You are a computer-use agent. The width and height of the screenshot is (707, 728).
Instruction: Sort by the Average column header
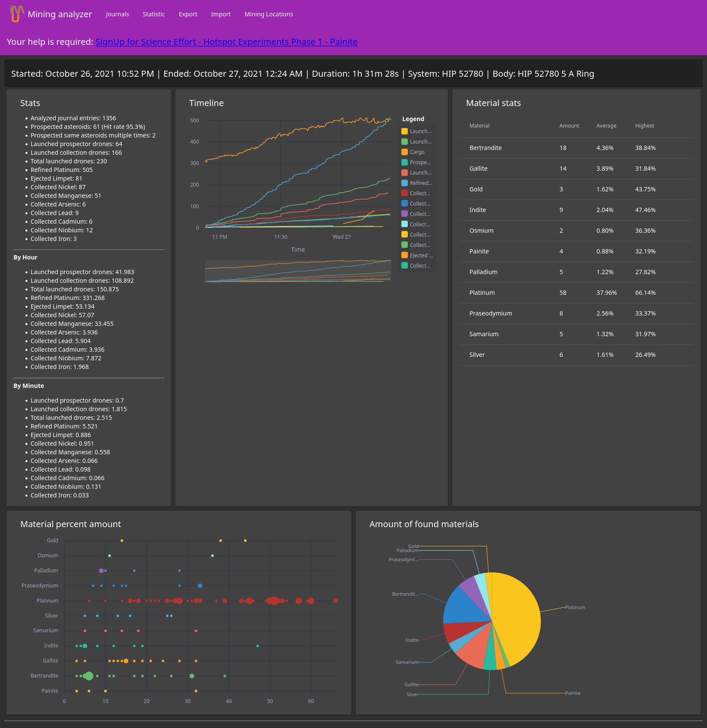[x=606, y=126]
